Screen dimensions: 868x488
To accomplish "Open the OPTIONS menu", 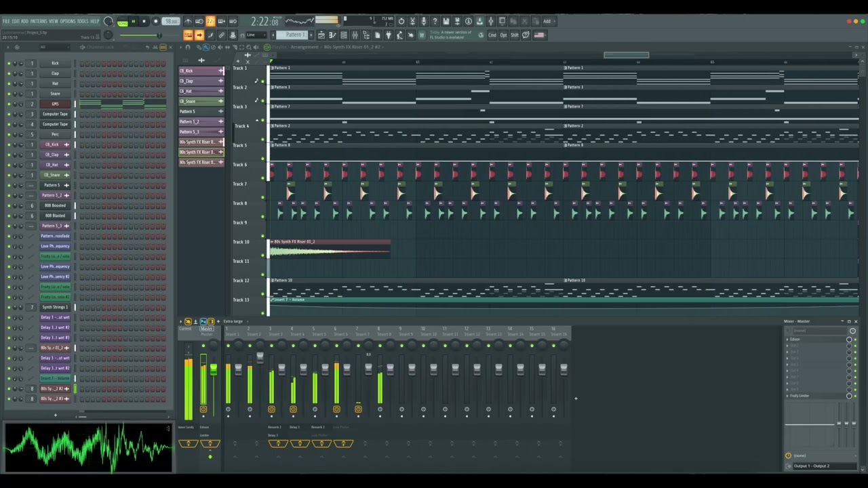I will tap(68, 22).
